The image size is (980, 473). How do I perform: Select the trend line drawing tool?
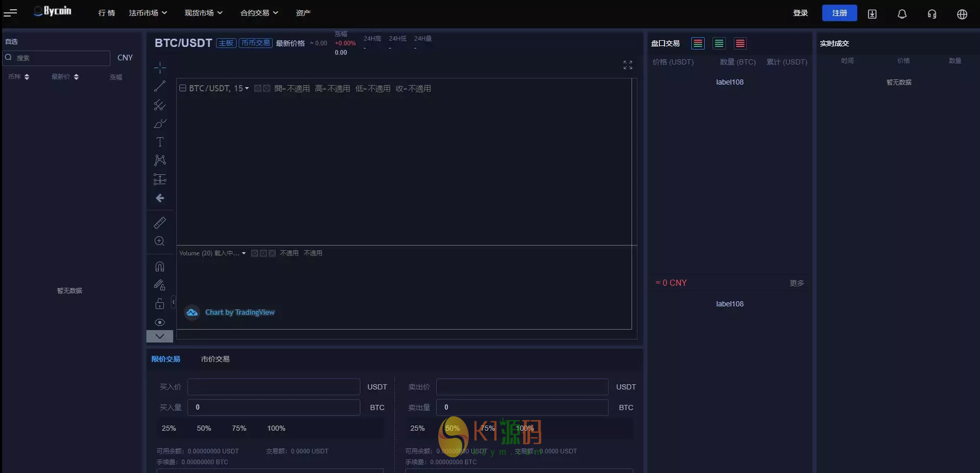tap(160, 86)
